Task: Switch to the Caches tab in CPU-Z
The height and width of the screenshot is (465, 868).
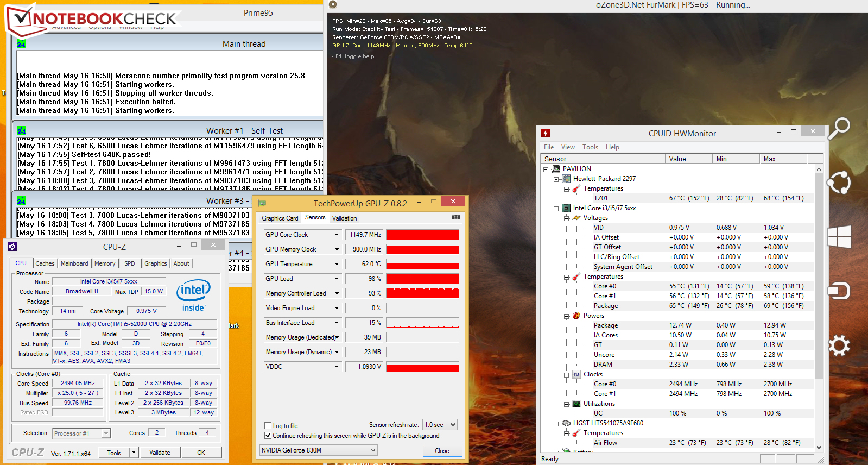Action: click(45, 263)
